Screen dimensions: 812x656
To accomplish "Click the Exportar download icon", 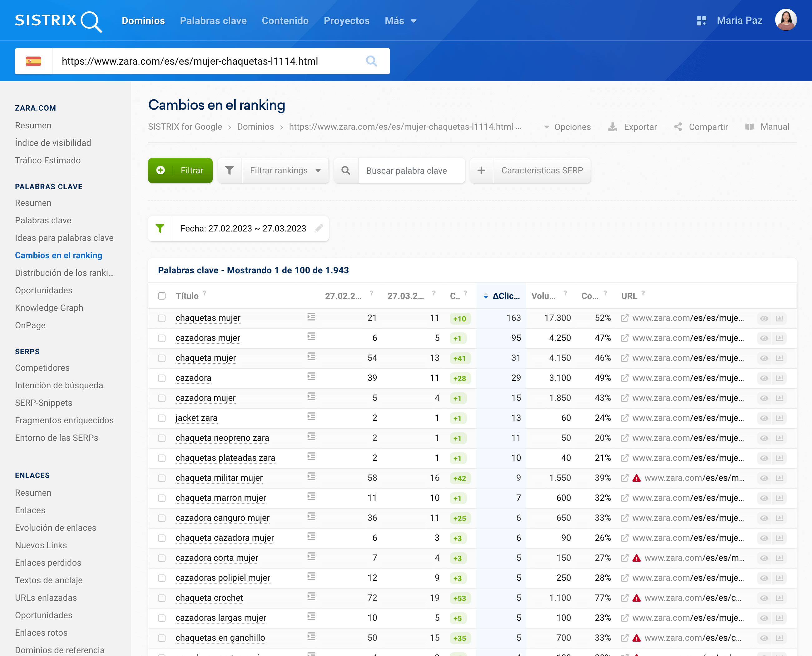I will point(612,127).
